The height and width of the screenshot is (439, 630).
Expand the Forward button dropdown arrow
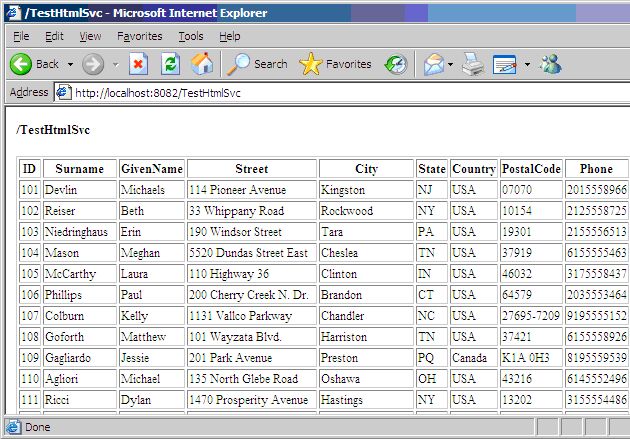click(x=115, y=64)
